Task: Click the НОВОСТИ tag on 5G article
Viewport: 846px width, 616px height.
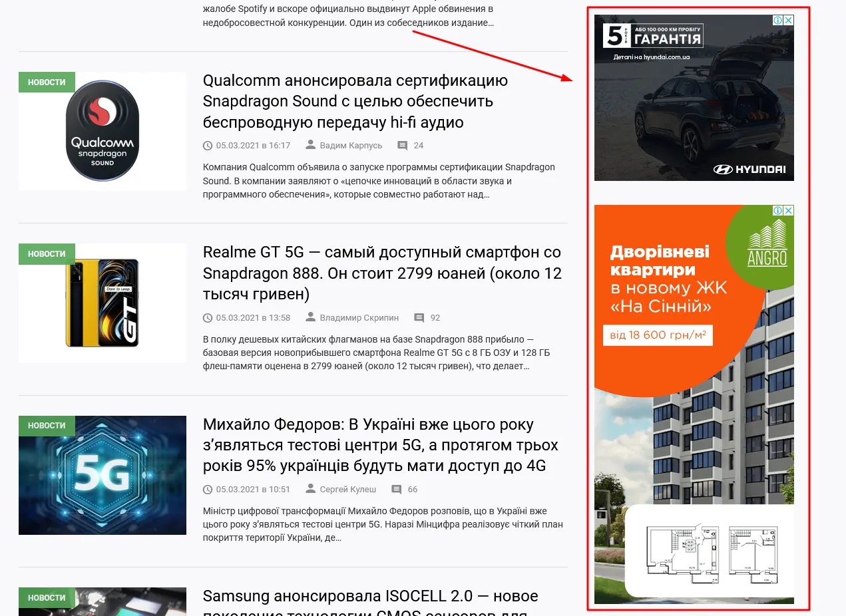Action: (47, 426)
